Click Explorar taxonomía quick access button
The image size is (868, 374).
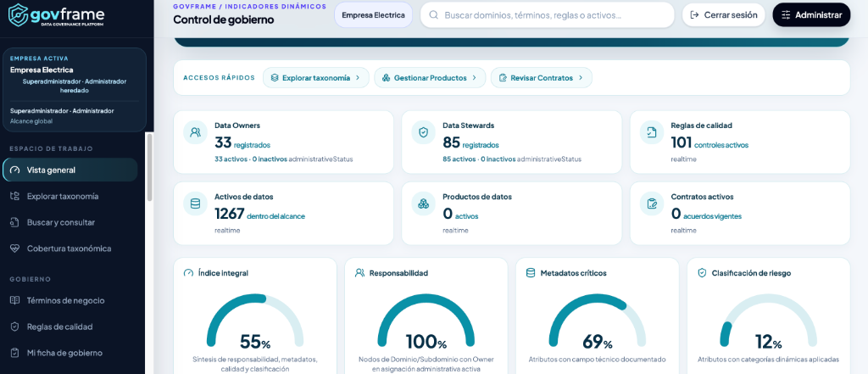(316, 77)
